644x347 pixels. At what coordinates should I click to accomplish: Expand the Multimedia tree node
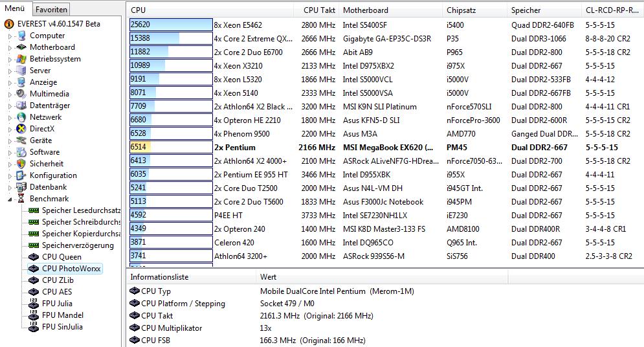point(10,94)
